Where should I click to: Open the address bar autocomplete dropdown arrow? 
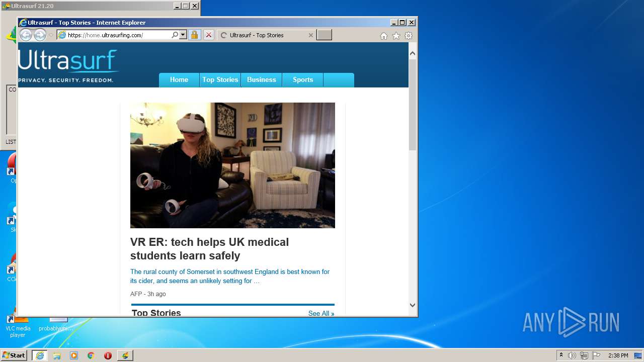[183, 35]
